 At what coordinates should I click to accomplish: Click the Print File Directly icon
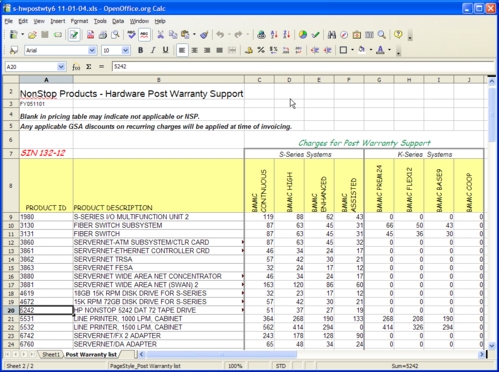(103, 35)
